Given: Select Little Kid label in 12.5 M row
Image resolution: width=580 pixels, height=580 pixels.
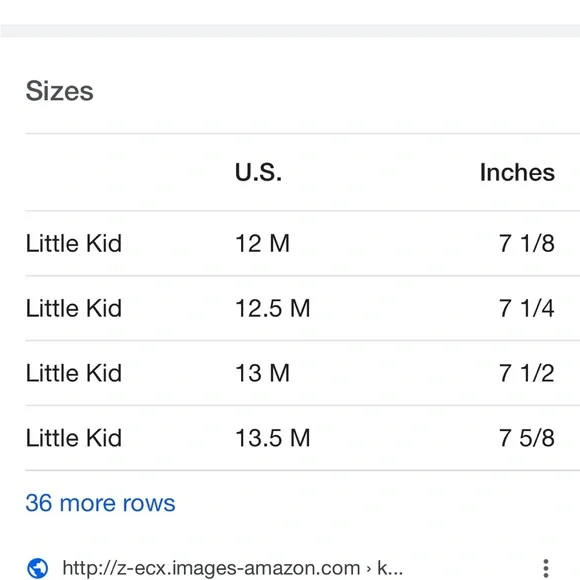Looking at the screenshot, I should coord(74,308).
